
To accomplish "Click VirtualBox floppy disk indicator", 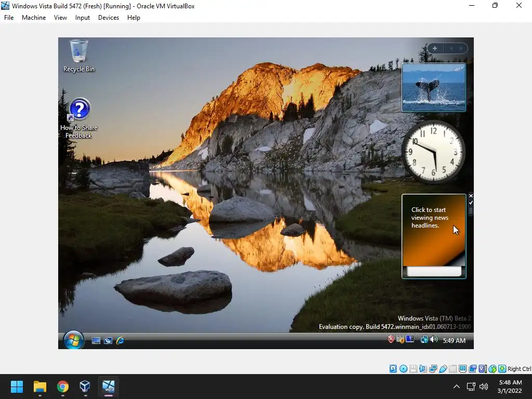I will pyautogui.click(x=413, y=369).
